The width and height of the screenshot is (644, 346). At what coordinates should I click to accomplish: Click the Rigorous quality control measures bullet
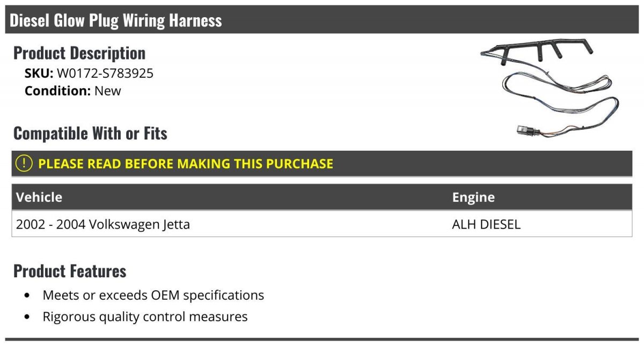(x=145, y=316)
